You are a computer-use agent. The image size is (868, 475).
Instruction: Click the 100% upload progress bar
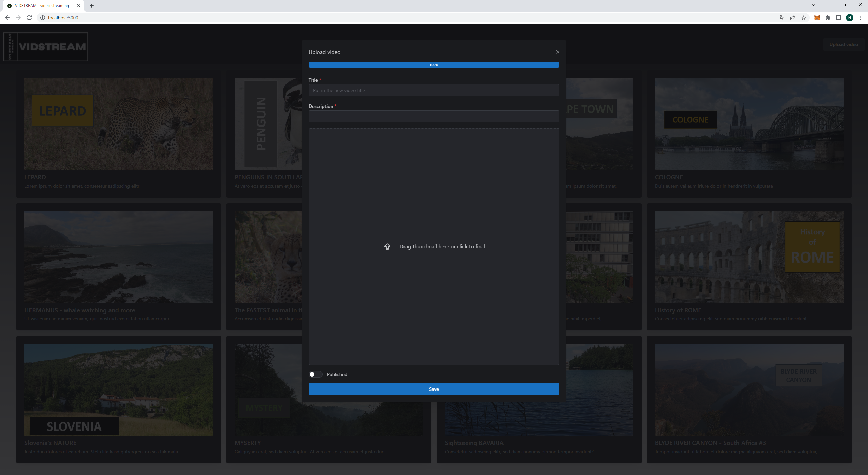point(433,65)
